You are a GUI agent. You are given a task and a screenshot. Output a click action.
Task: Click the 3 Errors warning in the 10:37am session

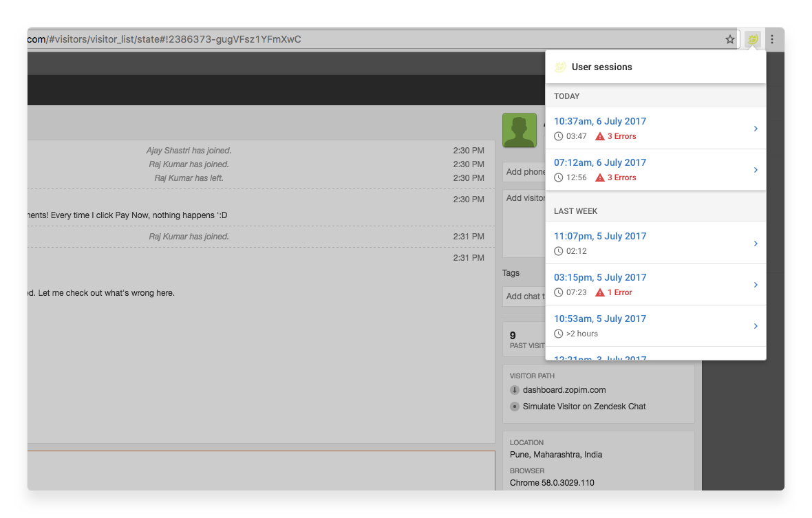coord(616,136)
